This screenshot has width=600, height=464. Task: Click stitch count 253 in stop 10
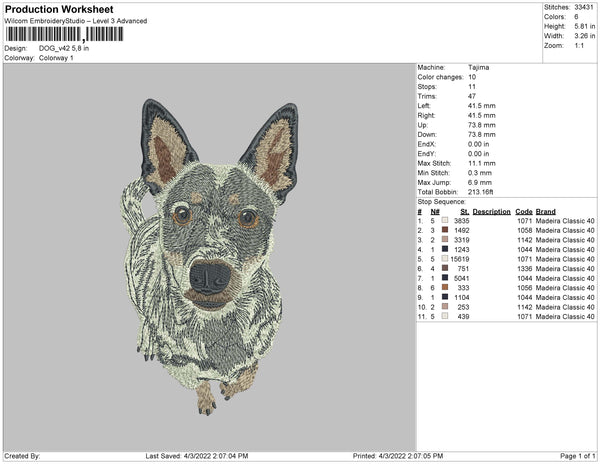(x=463, y=307)
